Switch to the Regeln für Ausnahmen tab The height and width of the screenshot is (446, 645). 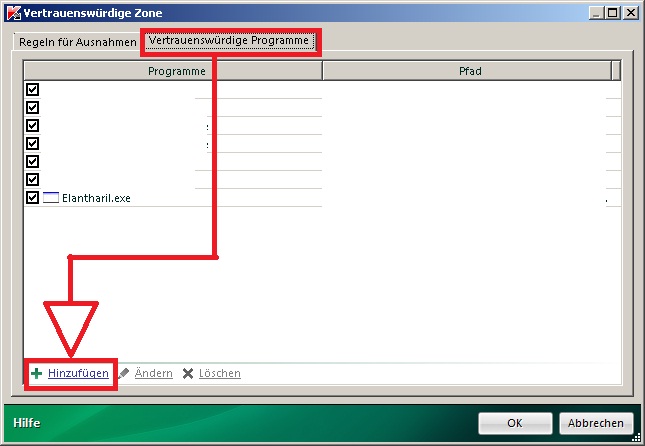[78, 43]
